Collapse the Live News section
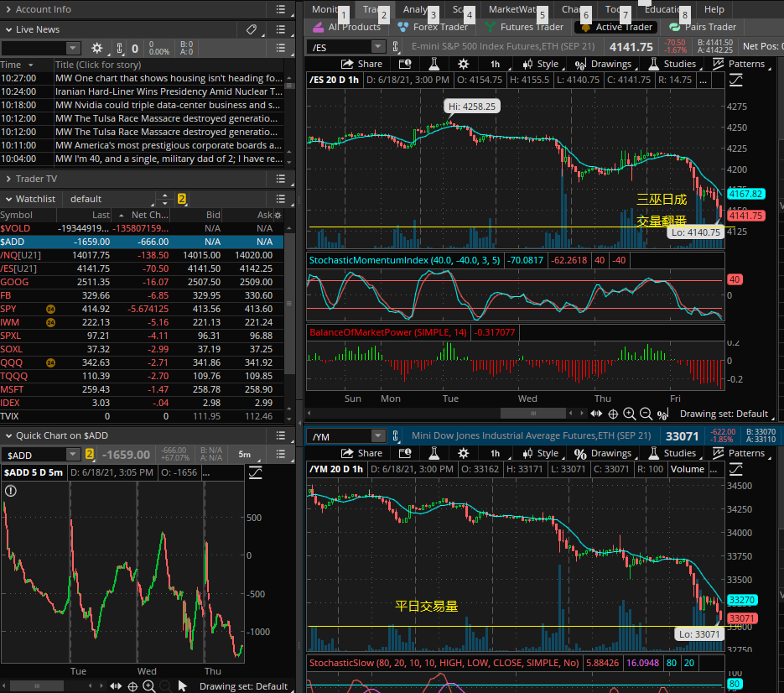Image resolution: width=784 pixels, height=693 pixels. 8,29
